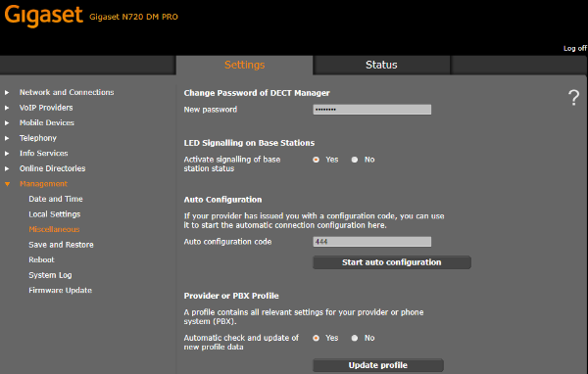Viewport: 588px width, 374px height.
Task: Expand the Info Services arrow
Action: tap(7, 154)
